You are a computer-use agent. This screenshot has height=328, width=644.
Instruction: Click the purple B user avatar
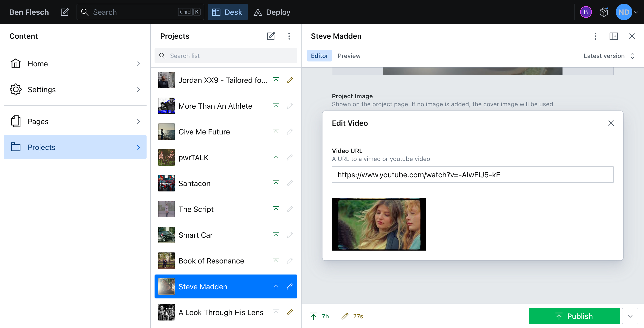click(x=586, y=12)
